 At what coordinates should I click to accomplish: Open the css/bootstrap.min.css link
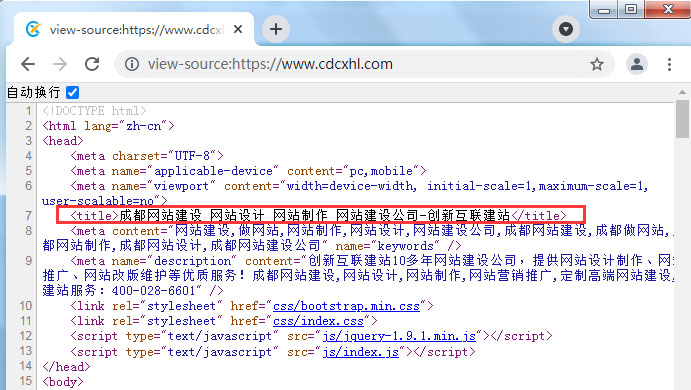tap(346, 306)
